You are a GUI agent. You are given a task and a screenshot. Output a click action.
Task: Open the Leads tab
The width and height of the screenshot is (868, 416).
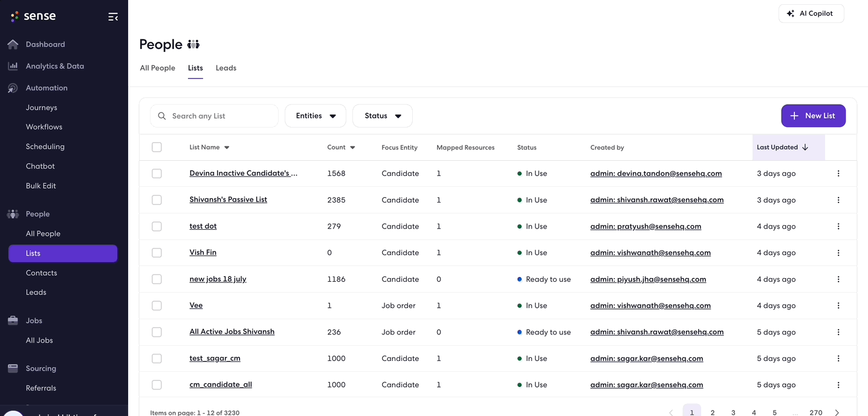coord(226,68)
